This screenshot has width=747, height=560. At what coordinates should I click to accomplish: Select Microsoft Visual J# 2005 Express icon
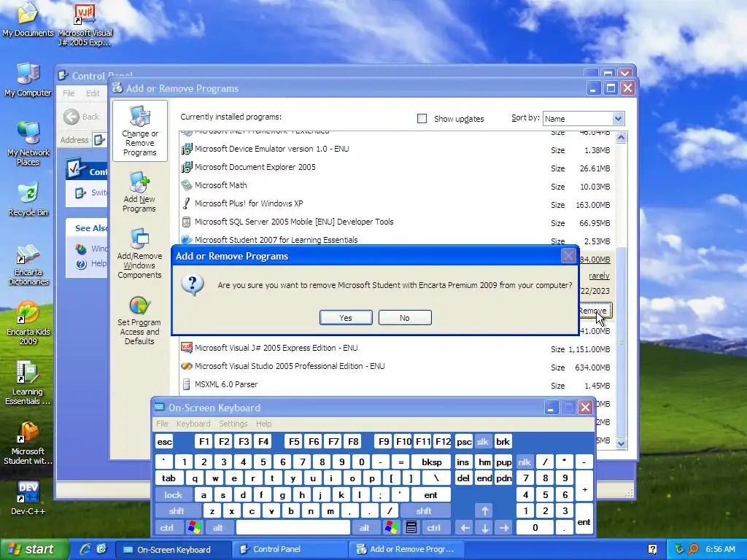186,348
